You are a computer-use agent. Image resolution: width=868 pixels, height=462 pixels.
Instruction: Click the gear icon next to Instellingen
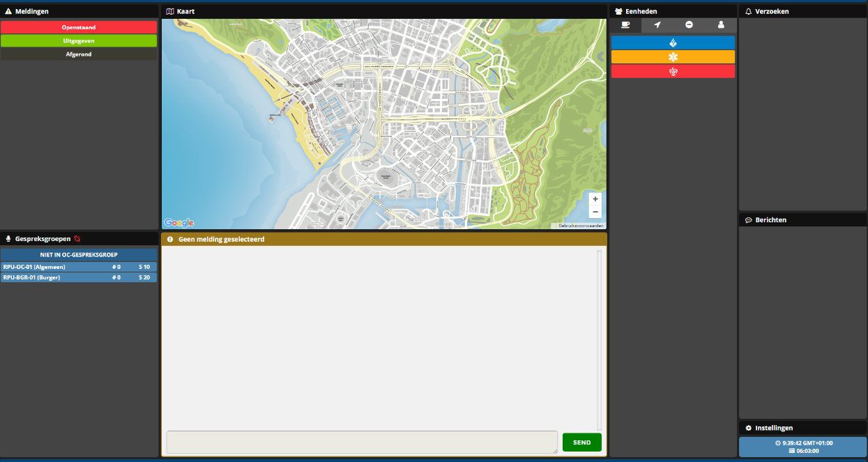pyautogui.click(x=748, y=428)
